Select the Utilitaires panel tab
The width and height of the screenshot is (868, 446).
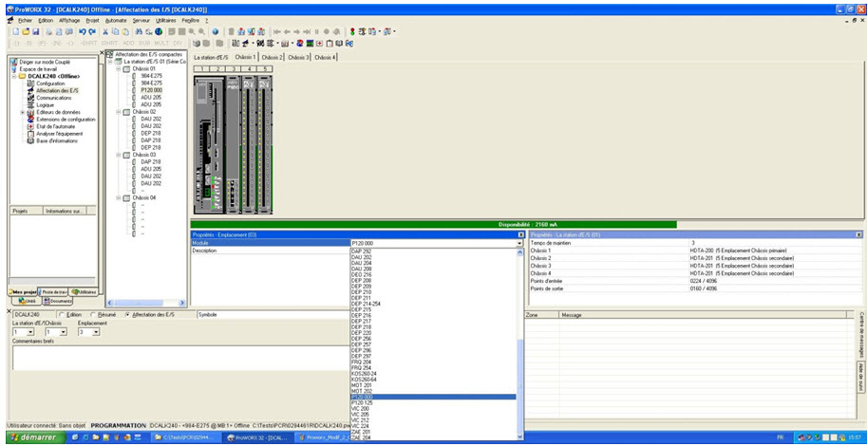click(83, 292)
